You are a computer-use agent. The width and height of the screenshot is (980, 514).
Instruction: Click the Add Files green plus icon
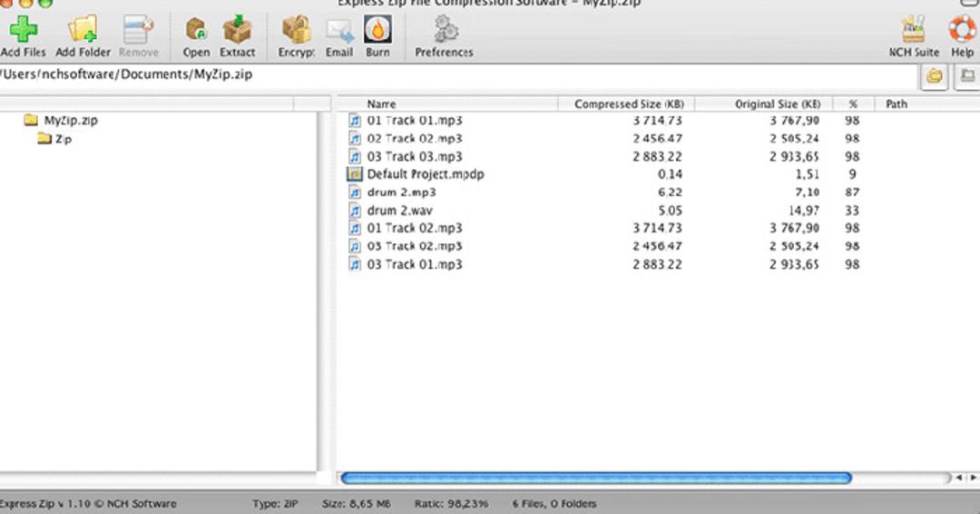click(23, 29)
